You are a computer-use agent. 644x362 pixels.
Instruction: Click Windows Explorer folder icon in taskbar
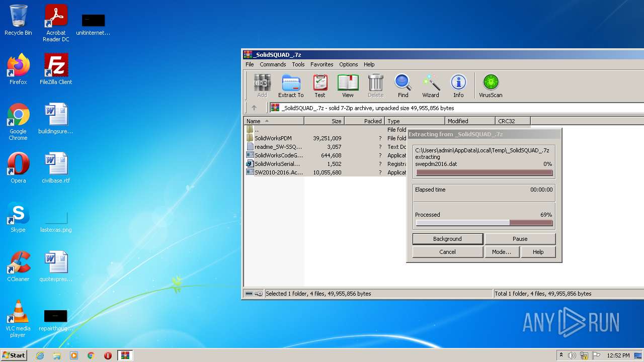[x=57, y=355]
